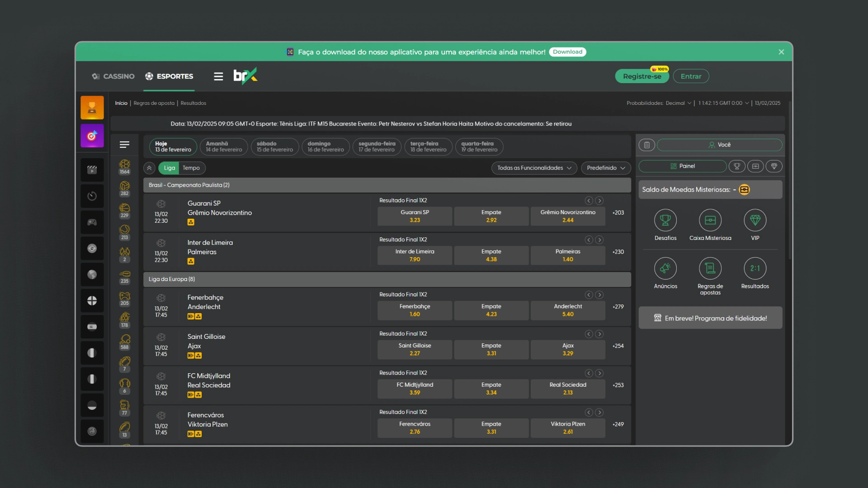Open Resultados breadcrumb link
The image size is (868, 488).
[x=193, y=103]
